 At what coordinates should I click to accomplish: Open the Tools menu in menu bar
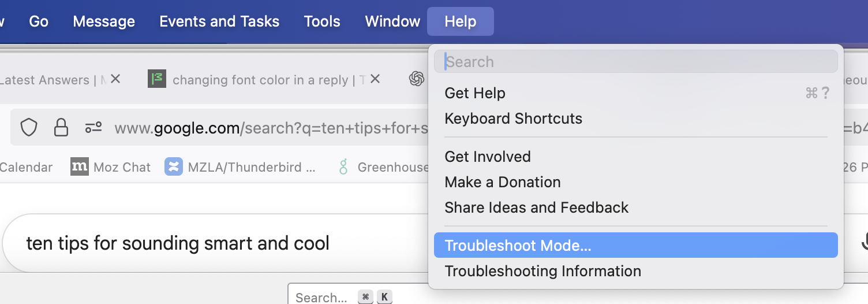click(322, 21)
